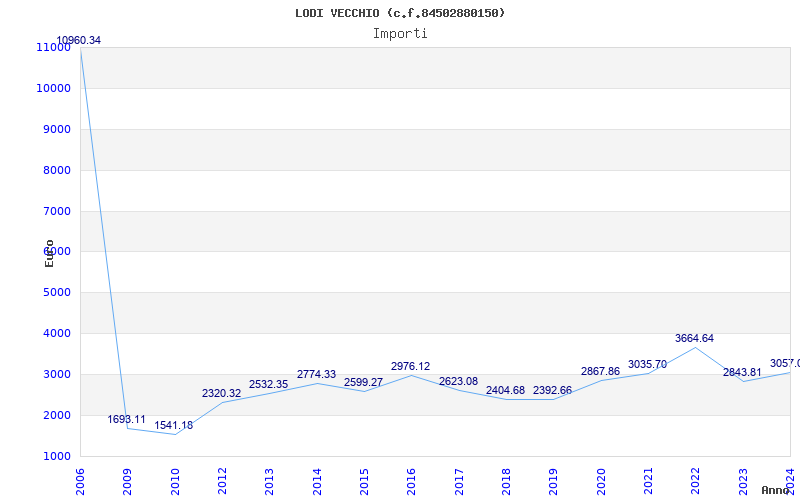The height and width of the screenshot is (500, 800).
Task: Select the 2009 x-axis year
Action: pos(128,482)
